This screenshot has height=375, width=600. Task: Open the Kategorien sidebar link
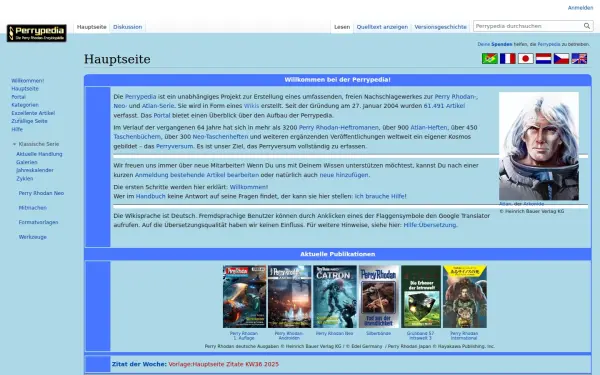[25, 105]
